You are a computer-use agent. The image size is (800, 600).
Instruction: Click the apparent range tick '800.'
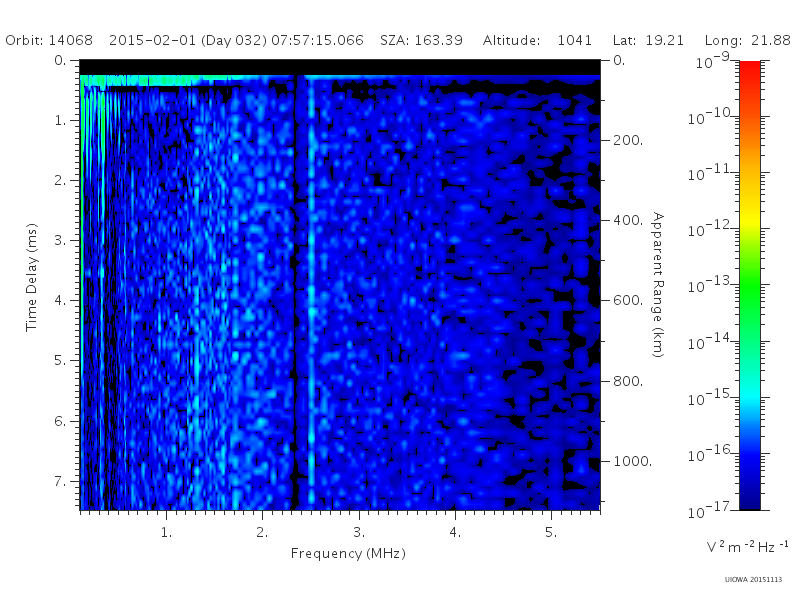[x=628, y=381]
